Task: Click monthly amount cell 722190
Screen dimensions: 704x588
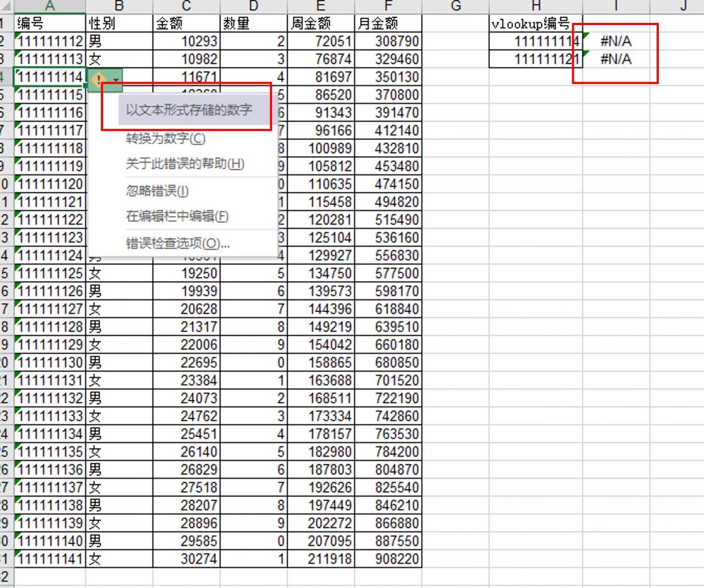Action: coord(388,399)
